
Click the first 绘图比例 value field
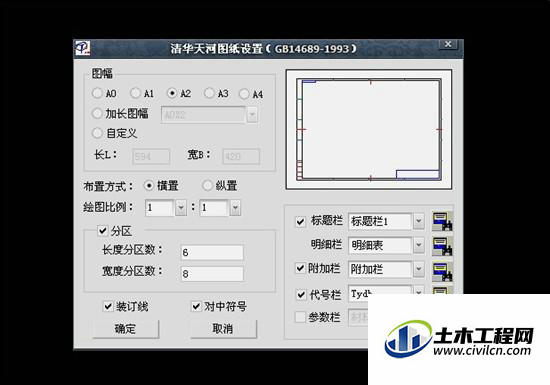[160, 208]
